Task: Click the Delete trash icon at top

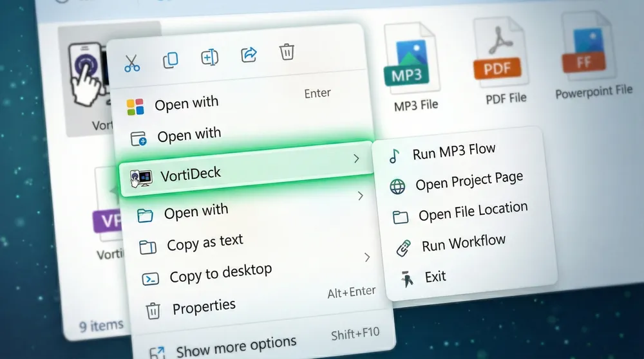Action: click(x=287, y=52)
